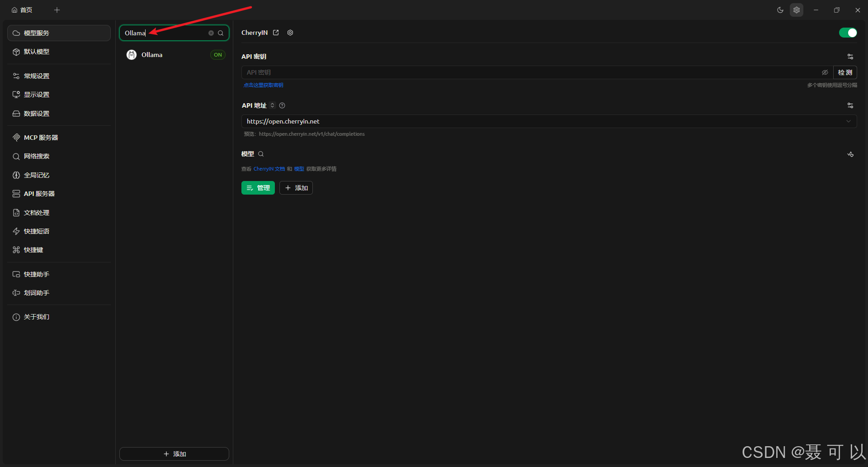868x467 pixels.
Task: Open CherryIN external website link icon
Action: [276, 33]
